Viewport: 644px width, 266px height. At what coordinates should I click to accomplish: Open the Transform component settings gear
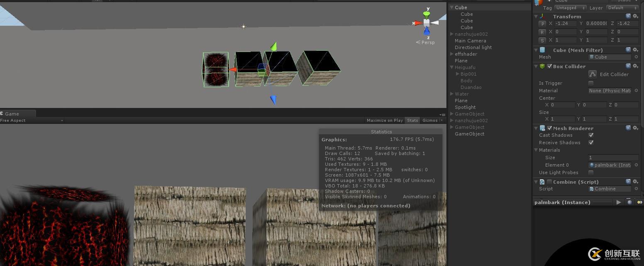[x=636, y=16]
